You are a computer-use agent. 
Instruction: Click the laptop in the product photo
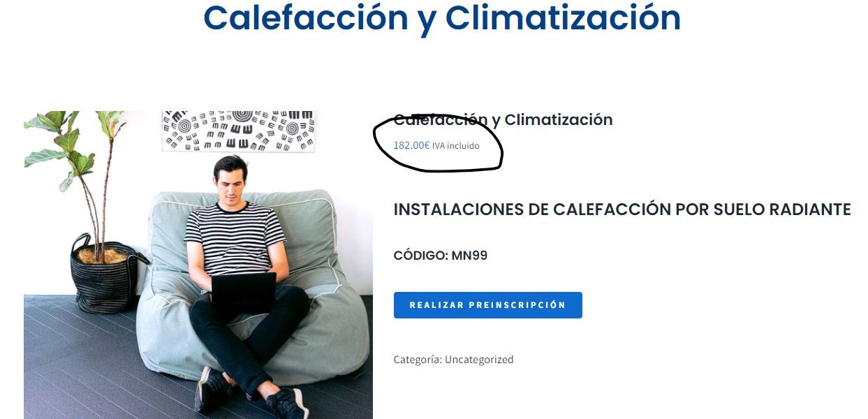(x=244, y=293)
